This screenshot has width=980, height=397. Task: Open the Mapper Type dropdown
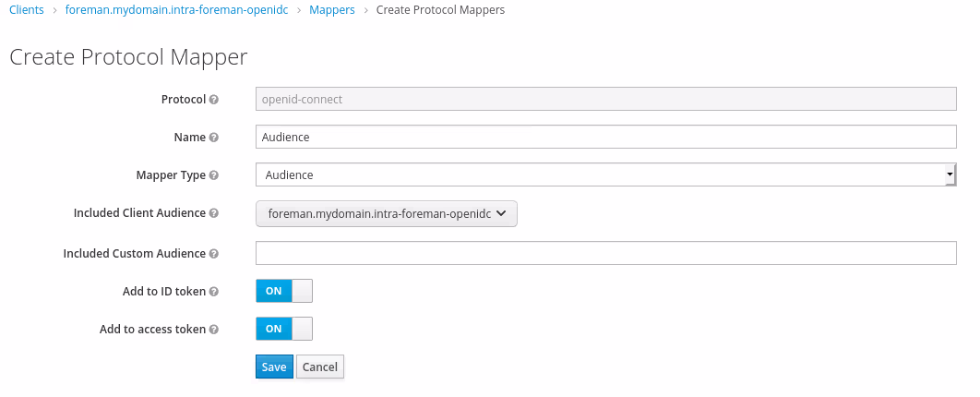coord(604,174)
